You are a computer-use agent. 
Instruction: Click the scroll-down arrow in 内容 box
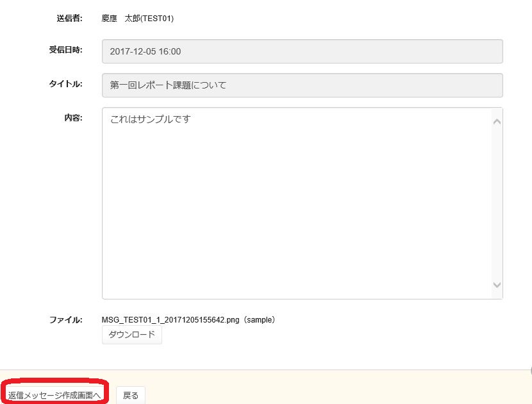[497, 285]
